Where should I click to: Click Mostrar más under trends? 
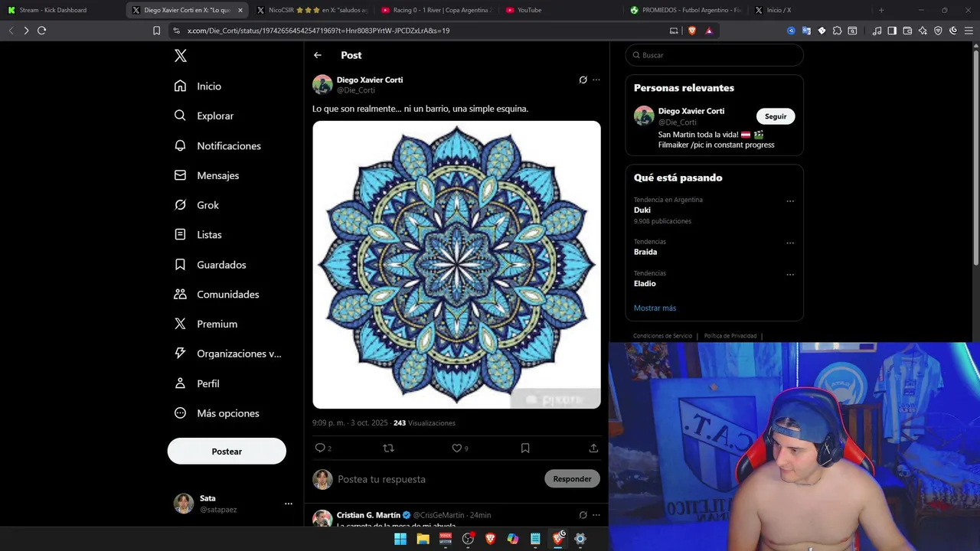(x=655, y=308)
